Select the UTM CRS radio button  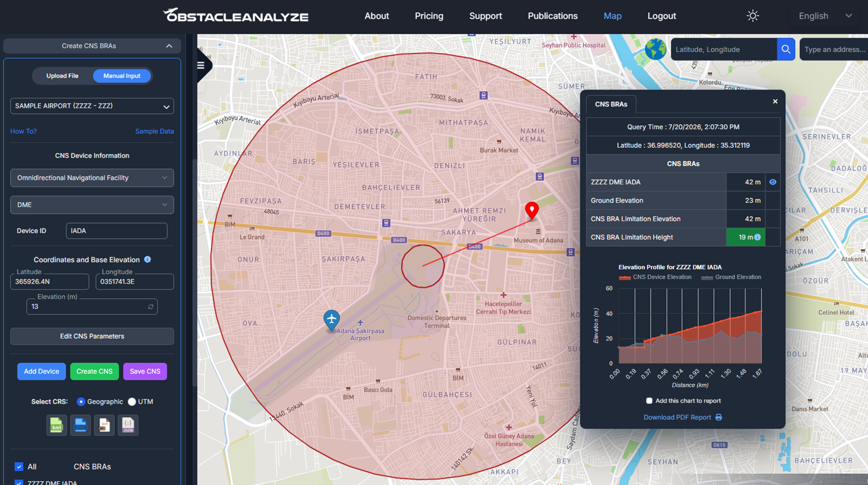(x=132, y=402)
